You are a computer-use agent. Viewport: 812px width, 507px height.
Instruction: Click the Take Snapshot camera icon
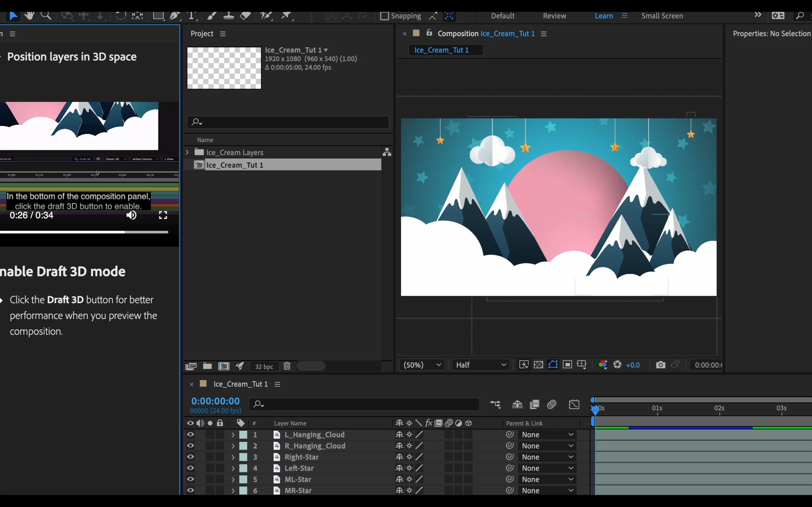click(660, 365)
